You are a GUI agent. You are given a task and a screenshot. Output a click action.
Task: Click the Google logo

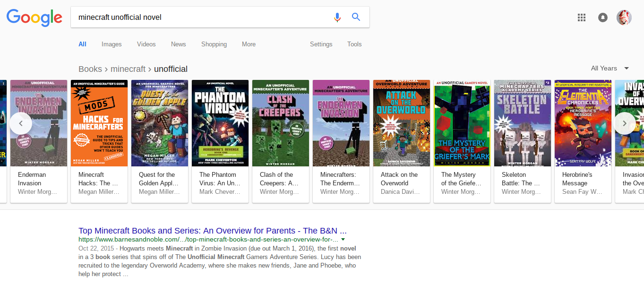[x=34, y=17]
